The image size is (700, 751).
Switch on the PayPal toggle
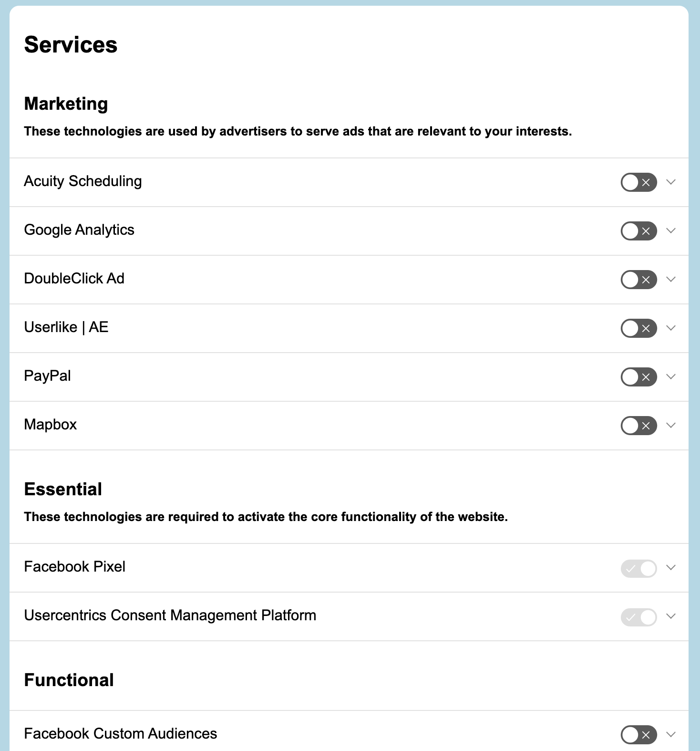[638, 377]
